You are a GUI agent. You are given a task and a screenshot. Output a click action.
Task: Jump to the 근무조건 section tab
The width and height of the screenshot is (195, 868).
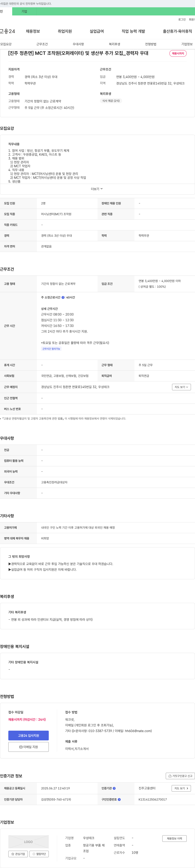(x=42, y=44)
